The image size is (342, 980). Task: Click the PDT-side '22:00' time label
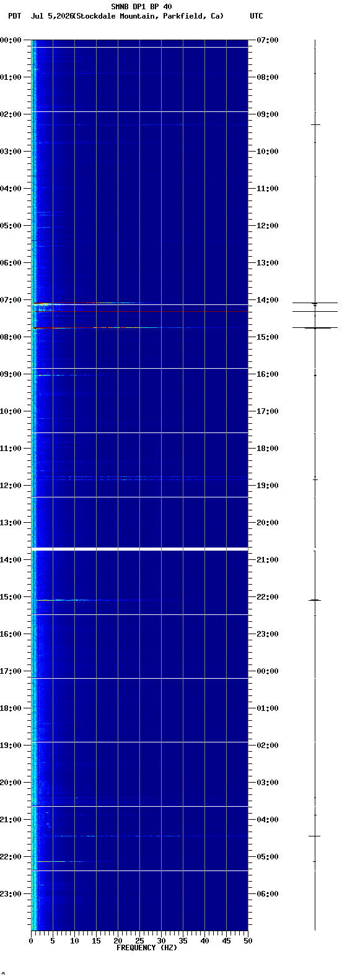pos(11,857)
